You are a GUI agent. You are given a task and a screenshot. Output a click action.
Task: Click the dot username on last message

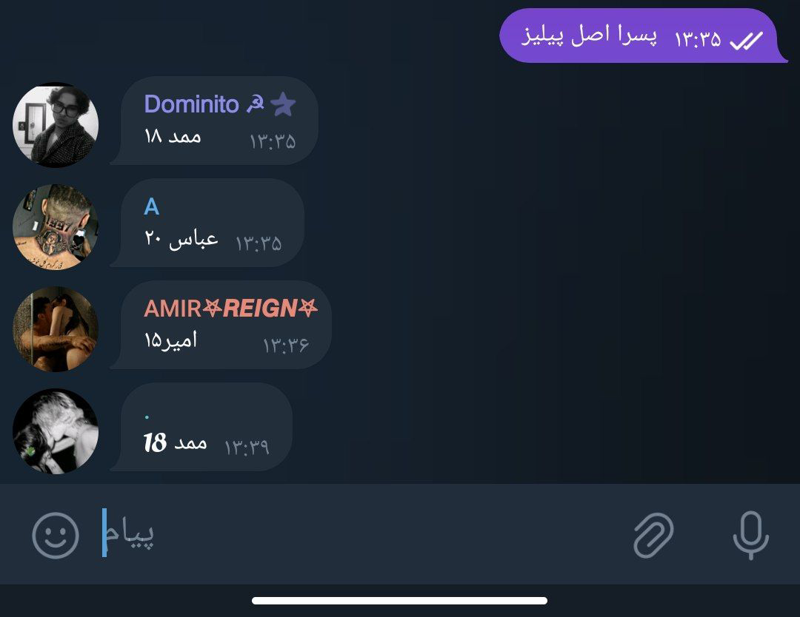pos(147,417)
